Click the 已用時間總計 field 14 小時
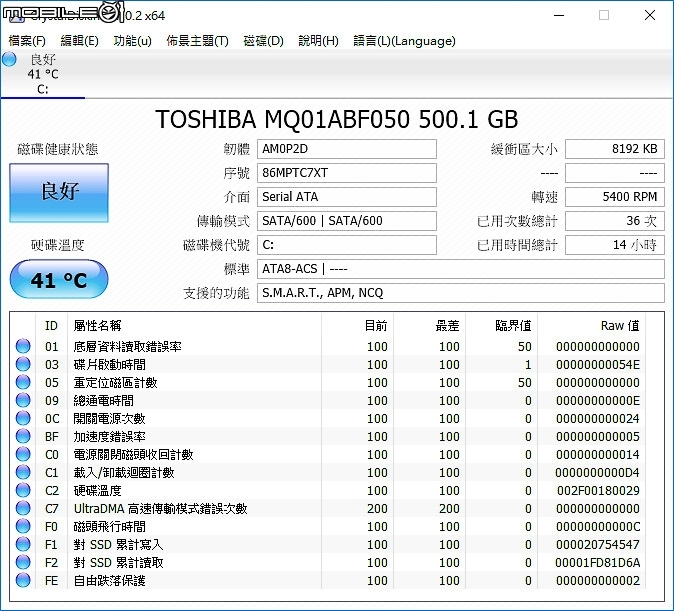This screenshot has height=611, width=674. 615,245
